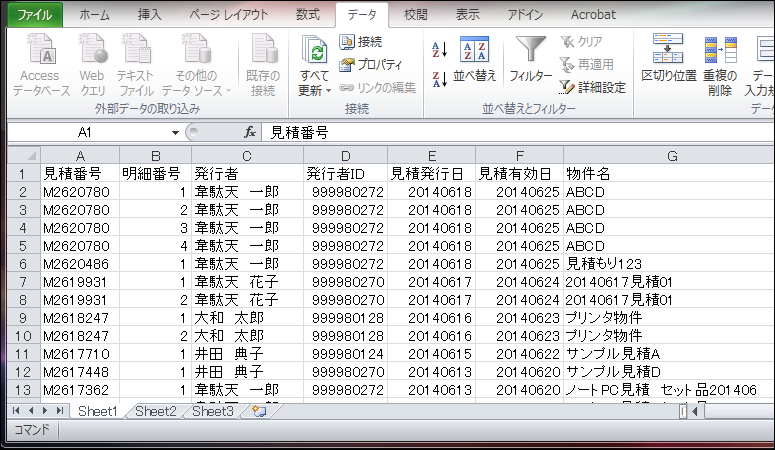Click the text to columns (区切り位置) icon
The height and width of the screenshot is (450, 775).
pyautogui.click(x=669, y=60)
